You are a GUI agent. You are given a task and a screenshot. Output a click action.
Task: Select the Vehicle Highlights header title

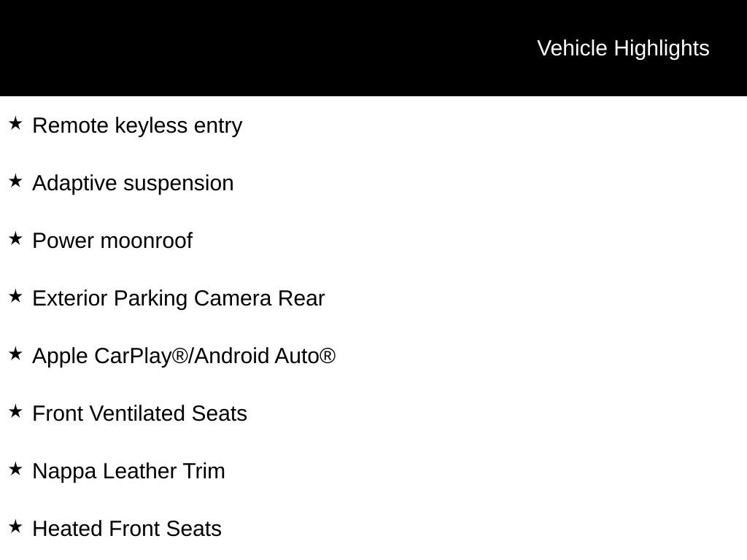(623, 49)
